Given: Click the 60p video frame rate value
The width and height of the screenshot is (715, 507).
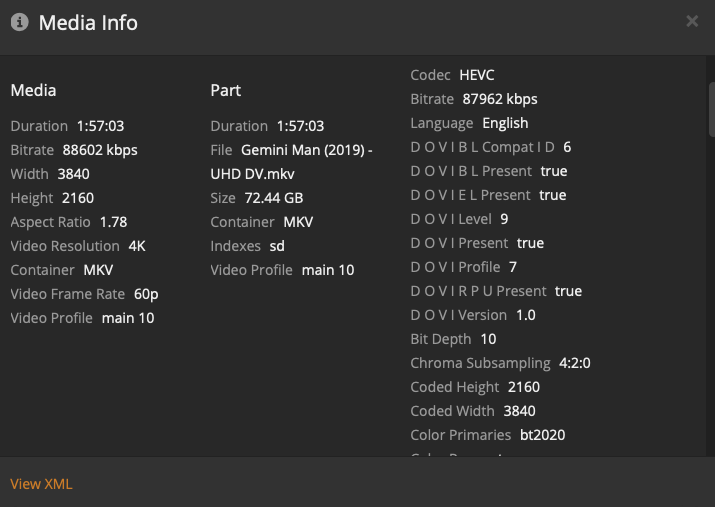Looking at the screenshot, I should point(144,294).
